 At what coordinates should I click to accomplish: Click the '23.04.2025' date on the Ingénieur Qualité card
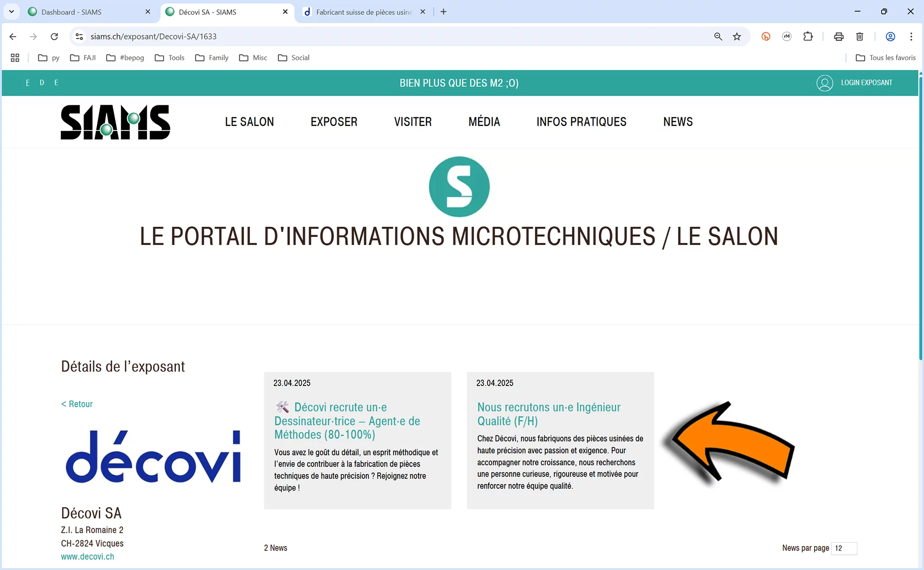tap(495, 383)
